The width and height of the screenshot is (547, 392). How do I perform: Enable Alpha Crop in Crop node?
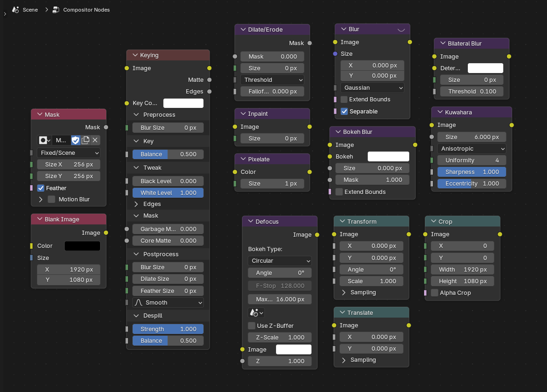point(434,292)
